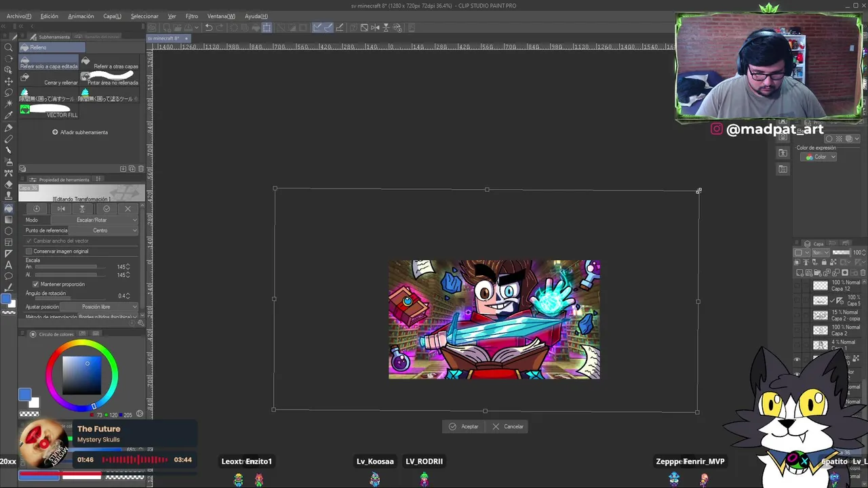
Task: Select Cerrar y rellenar sub tool
Action: (x=49, y=79)
